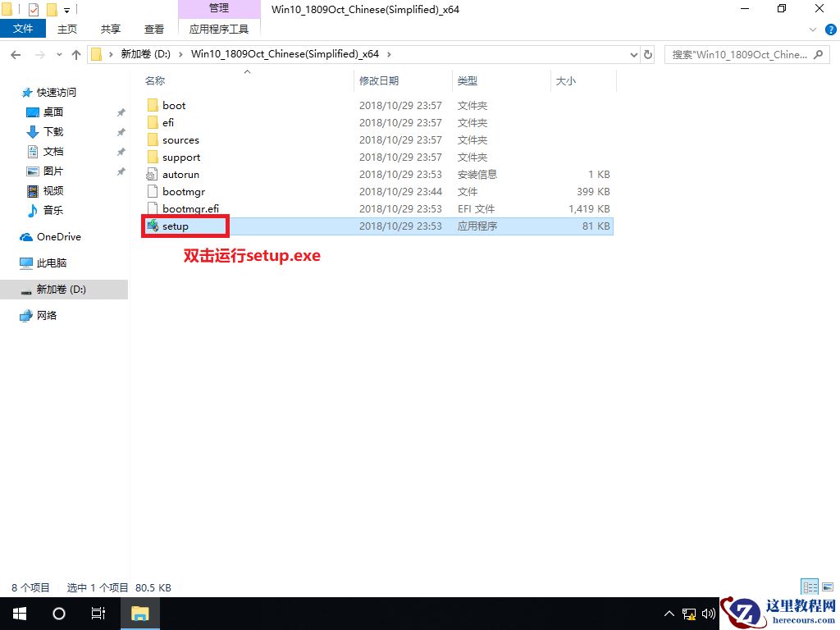The image size is (840, 630).
Task: Open the Start menu
Action: (18, 613)
